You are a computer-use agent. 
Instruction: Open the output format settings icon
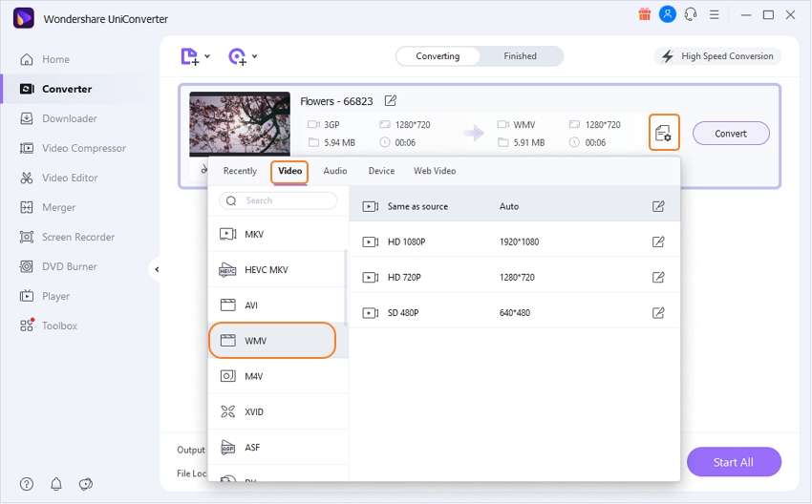663,133
